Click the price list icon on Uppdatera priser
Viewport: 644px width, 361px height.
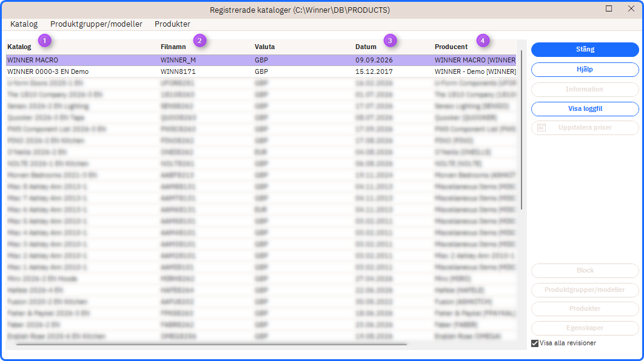click(542, 128)
